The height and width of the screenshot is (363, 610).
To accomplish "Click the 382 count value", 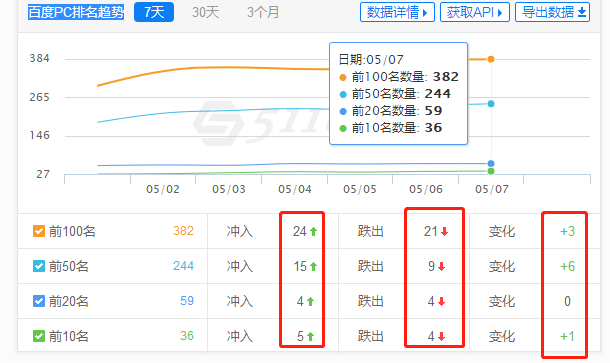I will click(x=183, y=231).
